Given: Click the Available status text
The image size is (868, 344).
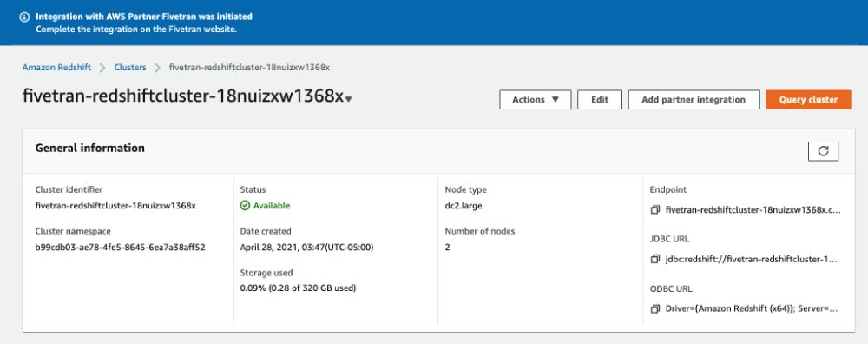Looking at the screenshot, I should [271, 206].
